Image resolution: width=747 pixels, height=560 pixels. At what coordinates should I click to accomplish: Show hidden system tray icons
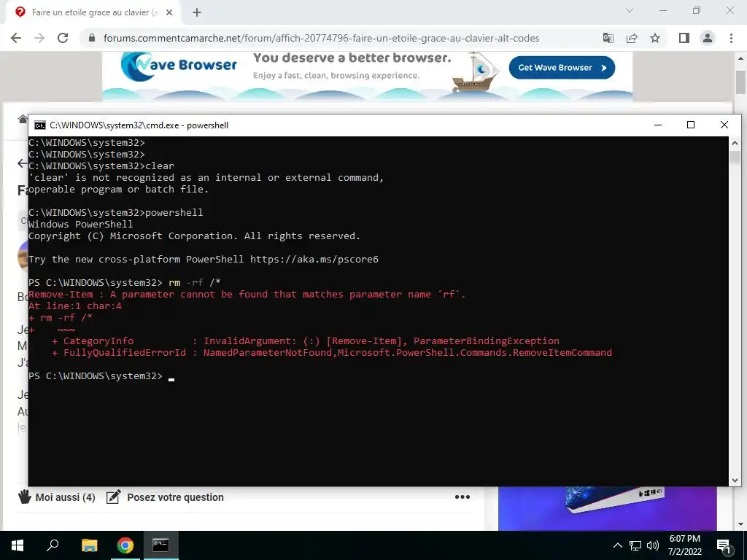pyautogui.click(x=617, y=545)
